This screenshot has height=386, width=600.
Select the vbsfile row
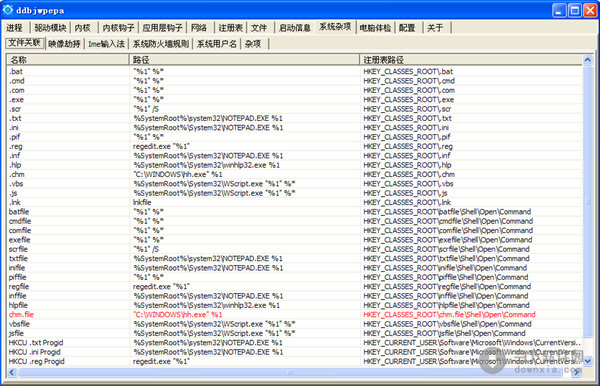click(x=295, y=324)
